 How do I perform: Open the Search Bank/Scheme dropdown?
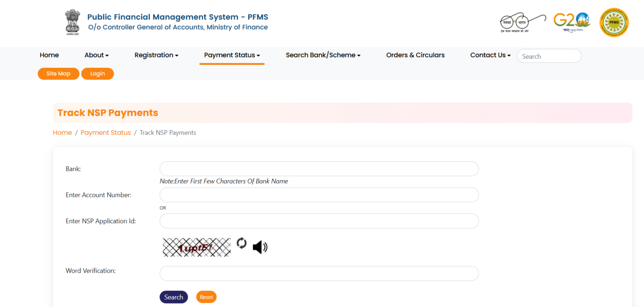coord(323,55)
